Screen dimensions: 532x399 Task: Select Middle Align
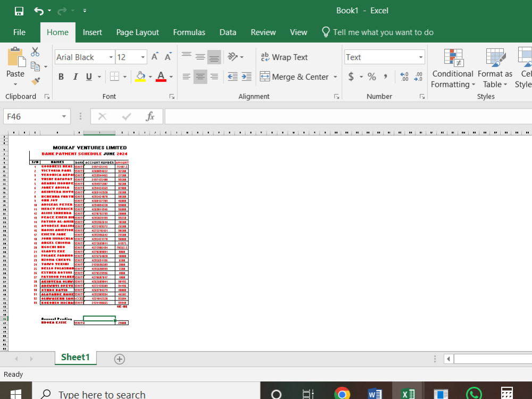tap(200, 57)
